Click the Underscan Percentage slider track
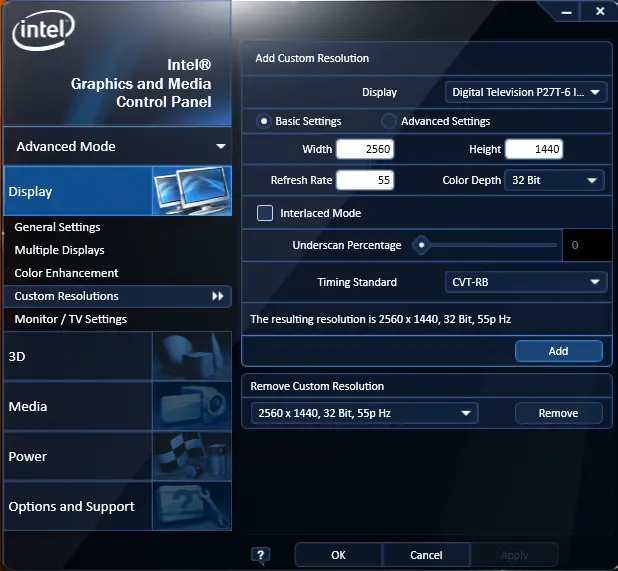 click(x=493, y=245)
